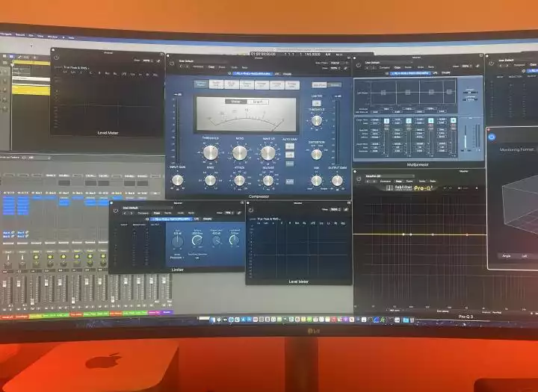
Task: Toggle the Pro-Q 3 plugin power button
Action: click(359, 178)
